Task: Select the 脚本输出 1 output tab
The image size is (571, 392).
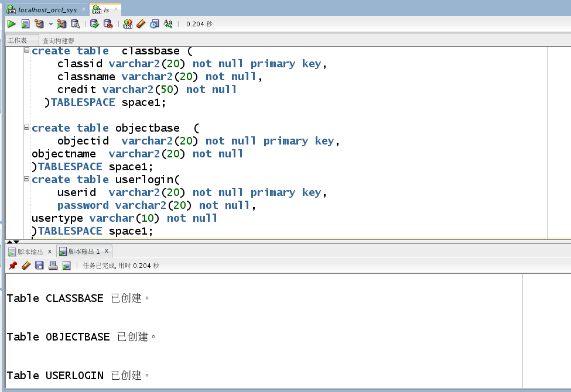Action: (x=84, y=252)
